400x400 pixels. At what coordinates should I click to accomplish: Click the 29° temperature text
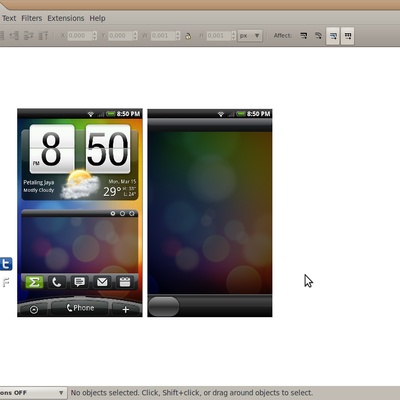point(112,191)
